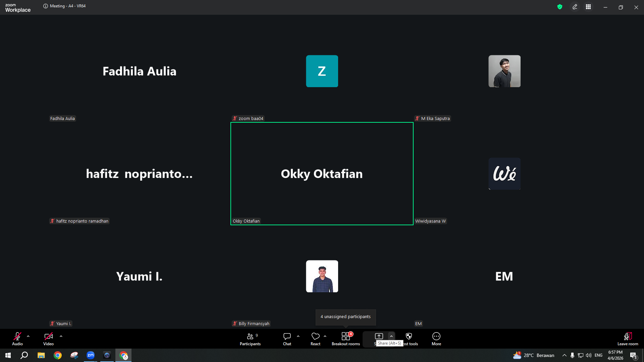The width and height of the screenshot is (644, 362).
Task: Expand the Chat options arrow
Action: pyautogui.click(x=298, y=336)
